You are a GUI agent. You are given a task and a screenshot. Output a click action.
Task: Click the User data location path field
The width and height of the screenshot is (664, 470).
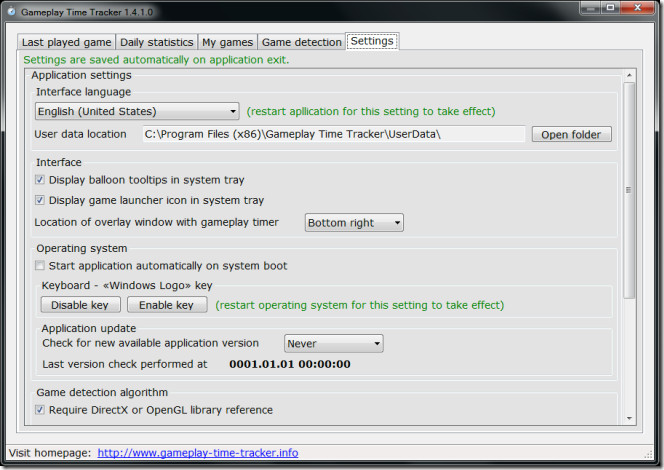coord(334,134)
